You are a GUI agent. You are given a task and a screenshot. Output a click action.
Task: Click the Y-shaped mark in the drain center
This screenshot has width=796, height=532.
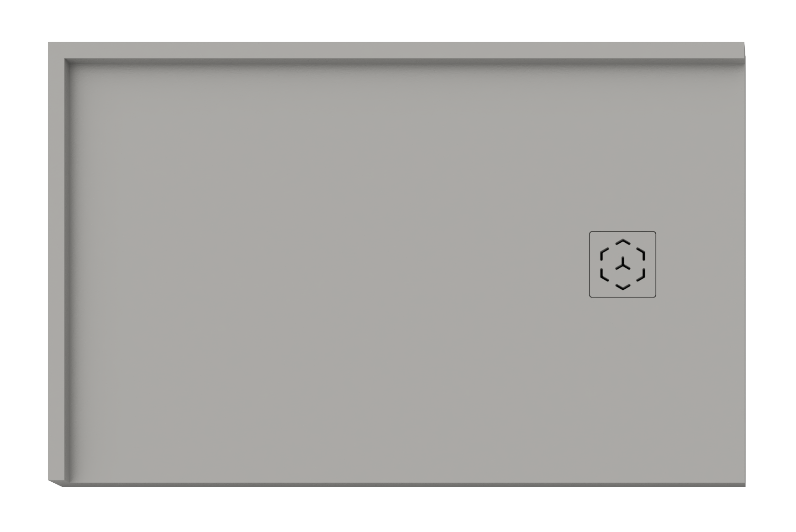pos(622,263)
